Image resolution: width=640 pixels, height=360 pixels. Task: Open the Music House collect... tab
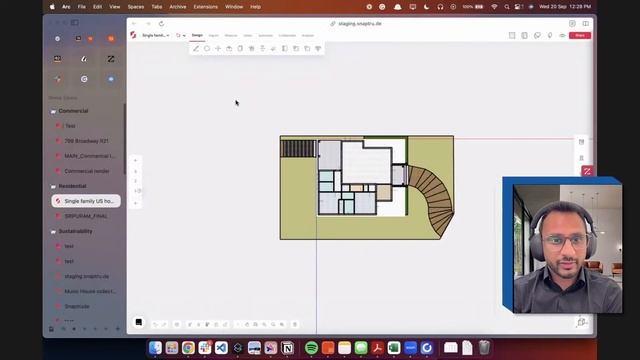tap(86, 291)
